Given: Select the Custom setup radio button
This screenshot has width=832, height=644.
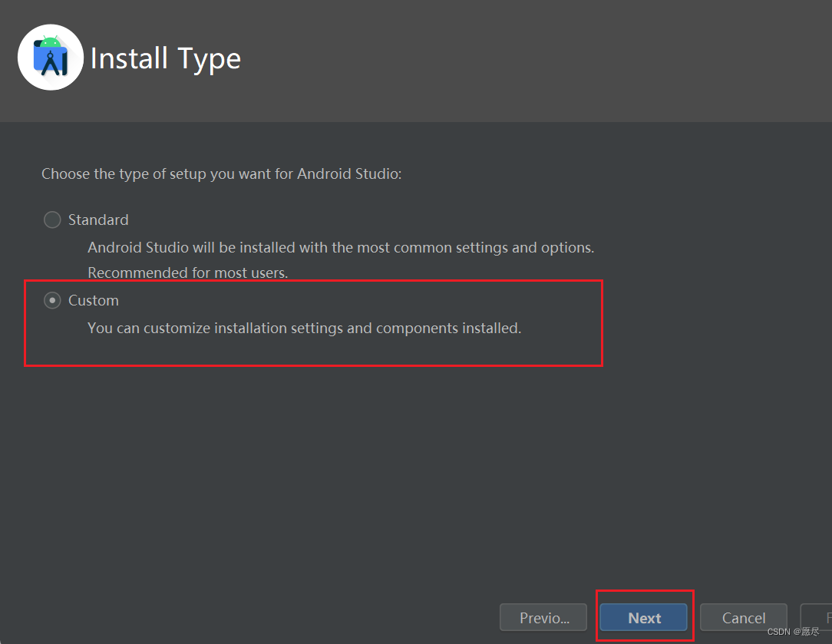Looking at the screenshot, I should point(52,300).
